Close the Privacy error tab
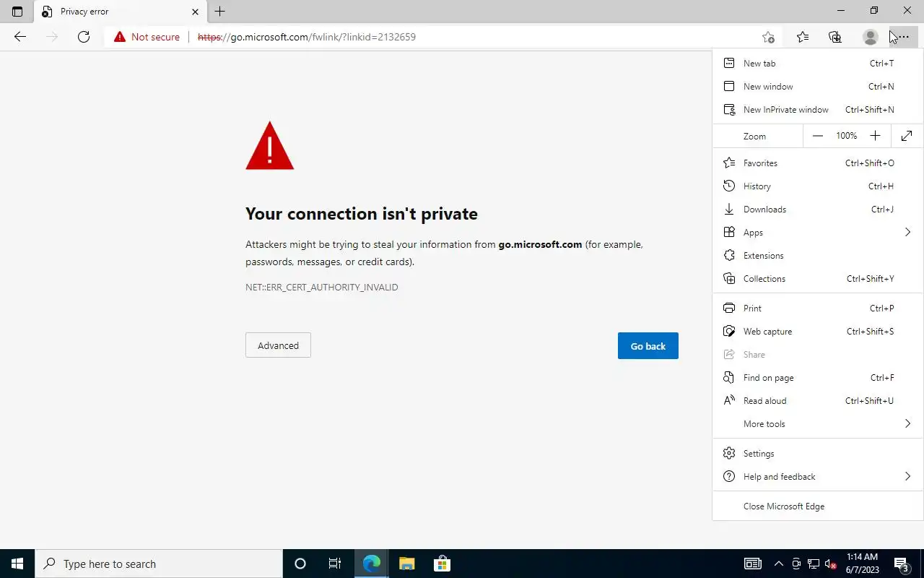The width and height of the screenshot is (924, 578). click(x=195, y=12)
